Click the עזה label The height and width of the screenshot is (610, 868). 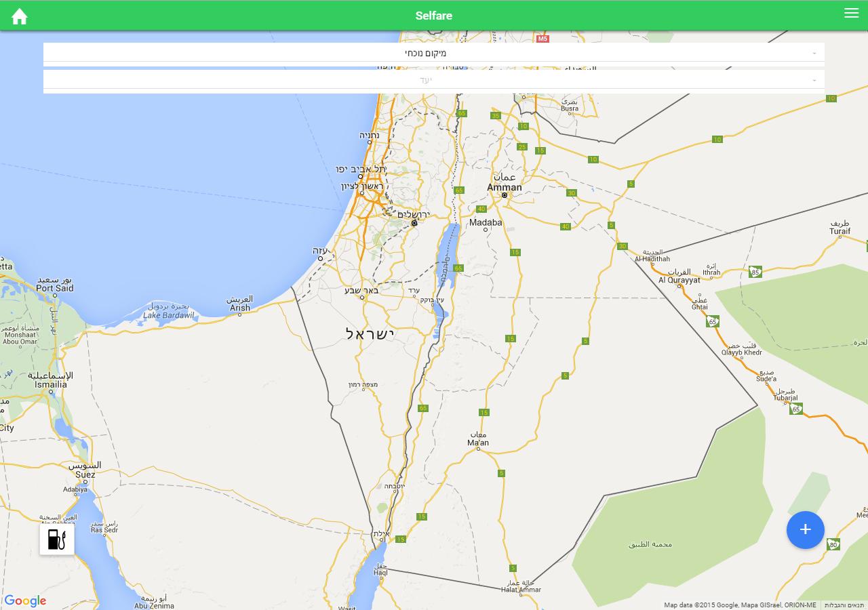[320, 250]
